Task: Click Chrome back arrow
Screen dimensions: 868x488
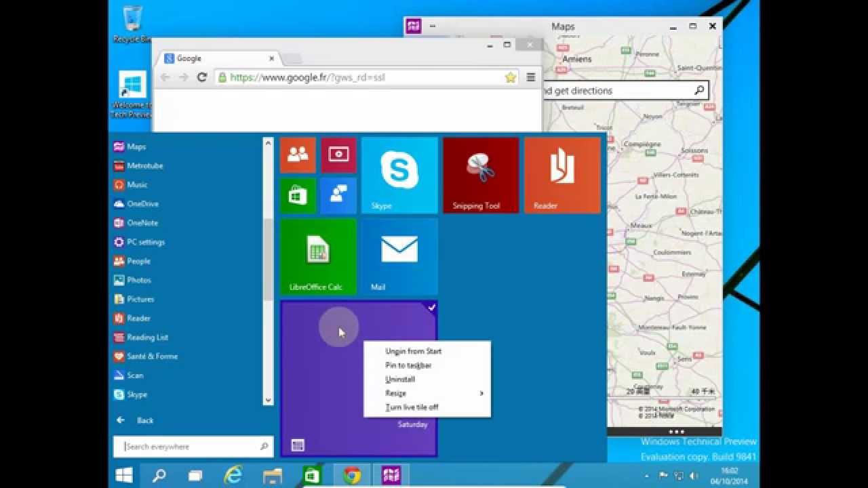Action: click(x=165, y=77)
